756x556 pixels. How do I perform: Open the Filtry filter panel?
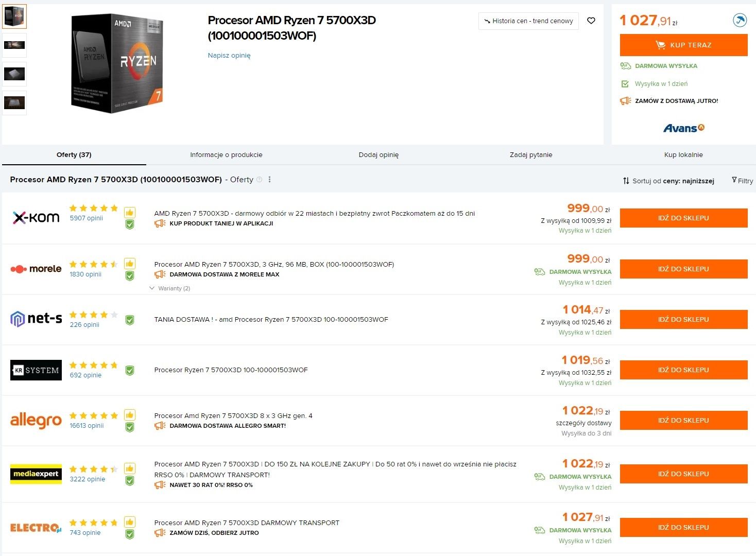[742, 181]
